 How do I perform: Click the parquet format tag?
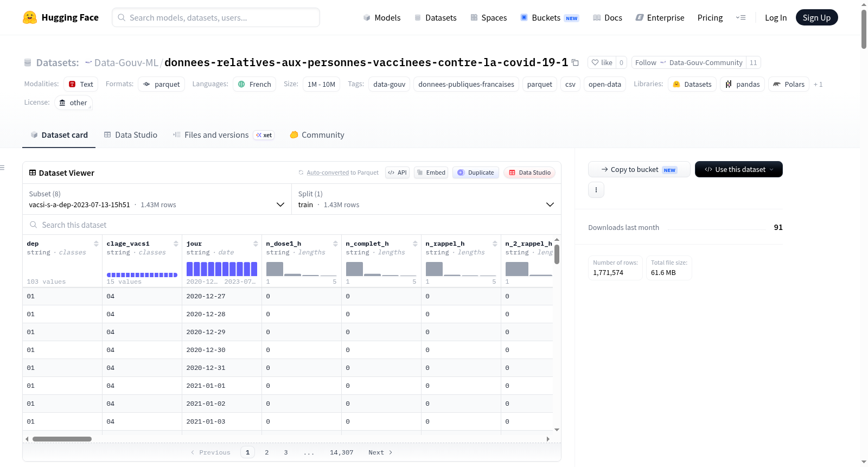pos(162,84)
